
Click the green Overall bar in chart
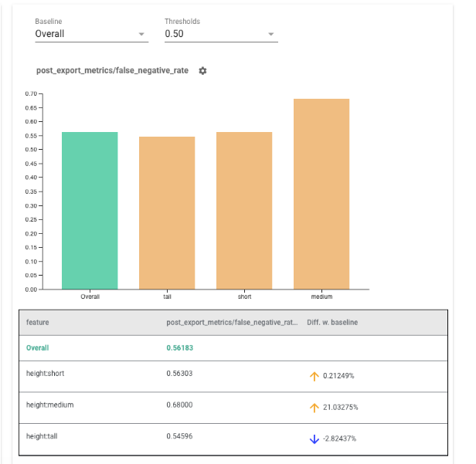90,211
